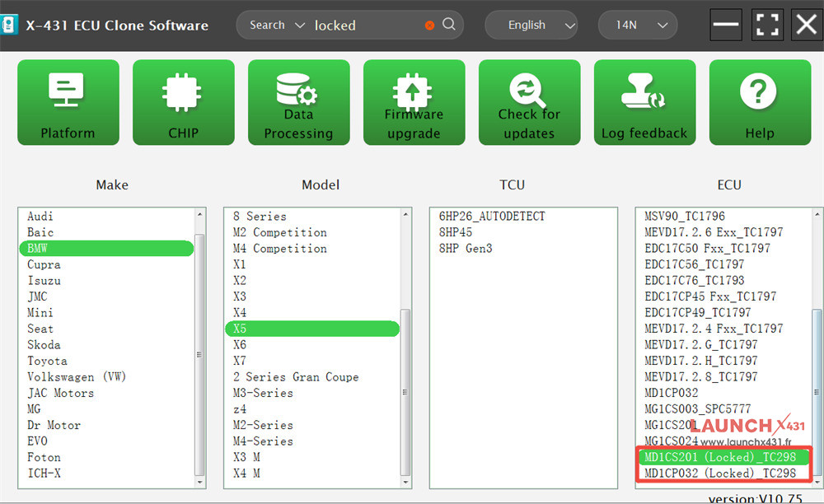Open Log feedback
Screen dimensions: 824x504
(x=645, y=102)
